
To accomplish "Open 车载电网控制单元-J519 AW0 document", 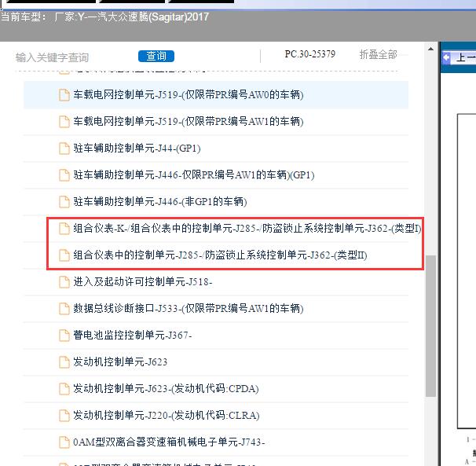I will pyautogui.click(x=189, y=95).
